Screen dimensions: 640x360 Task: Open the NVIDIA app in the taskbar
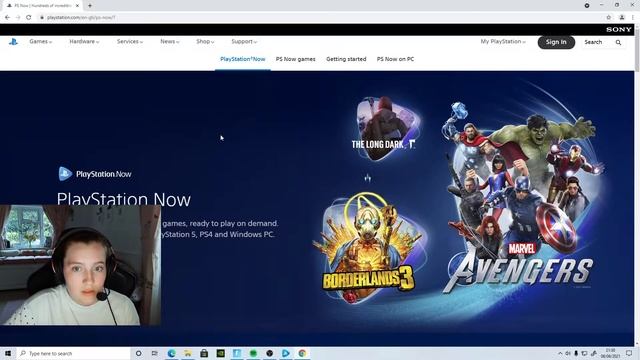(x=220, y=353)
